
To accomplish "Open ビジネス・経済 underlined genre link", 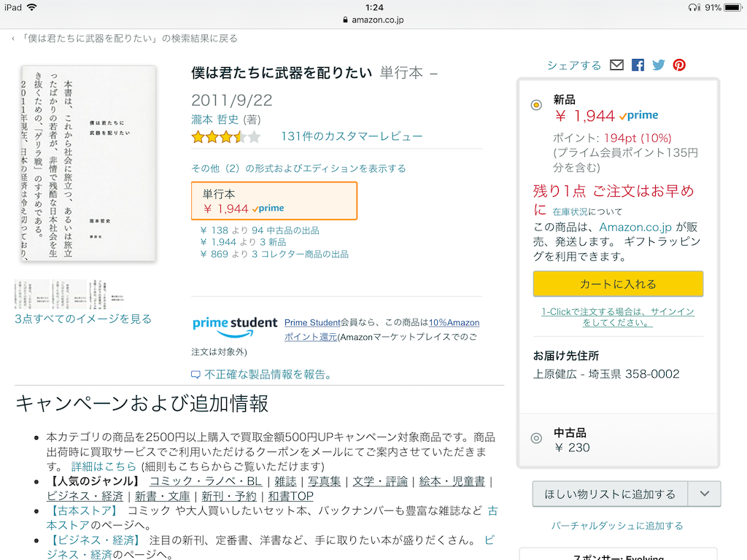I will coord(85,496).
